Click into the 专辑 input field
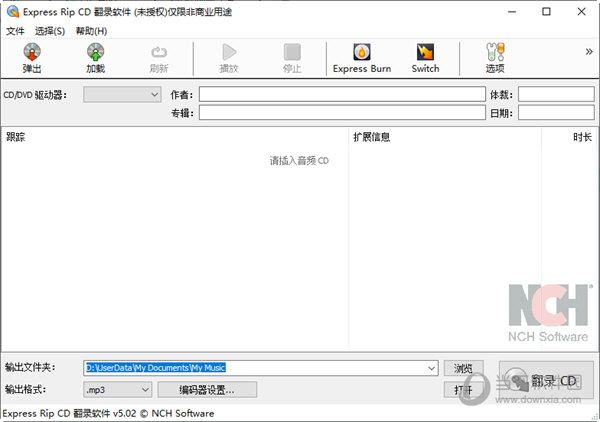This screenshot has height=422, width=600. [342, 112]
